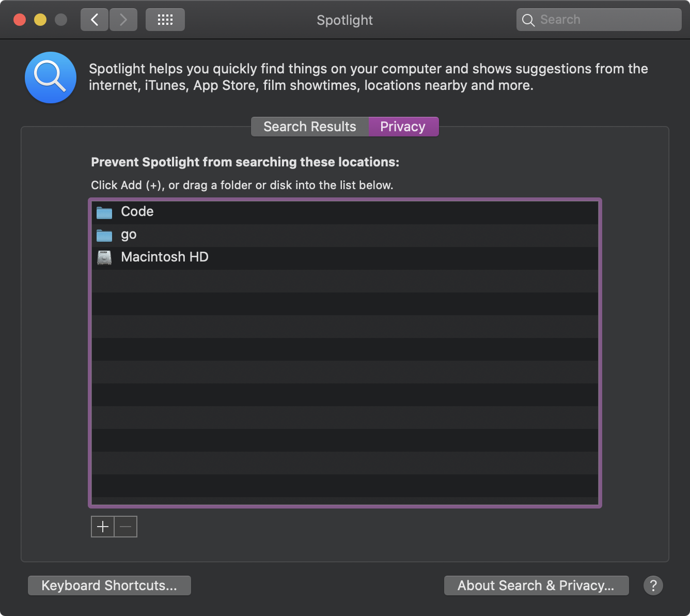
Task: Select the Privacy tab
Action: (403, 127)
